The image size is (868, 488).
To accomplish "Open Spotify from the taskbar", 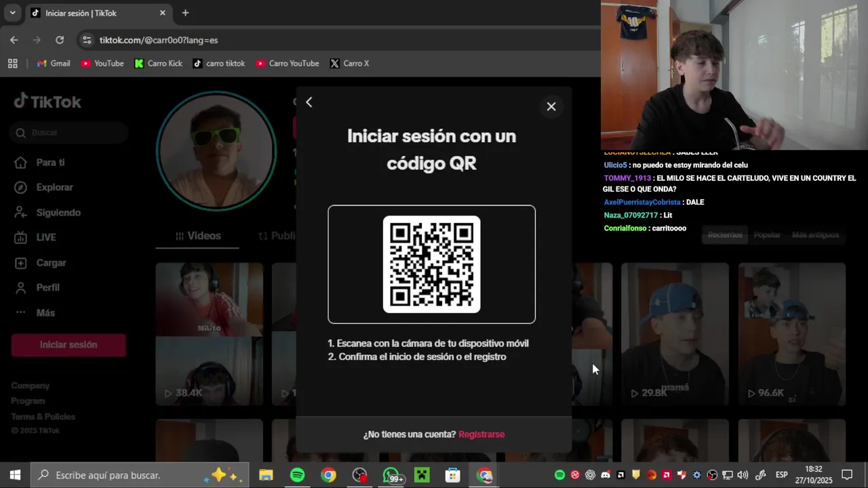I will point(297,475).
